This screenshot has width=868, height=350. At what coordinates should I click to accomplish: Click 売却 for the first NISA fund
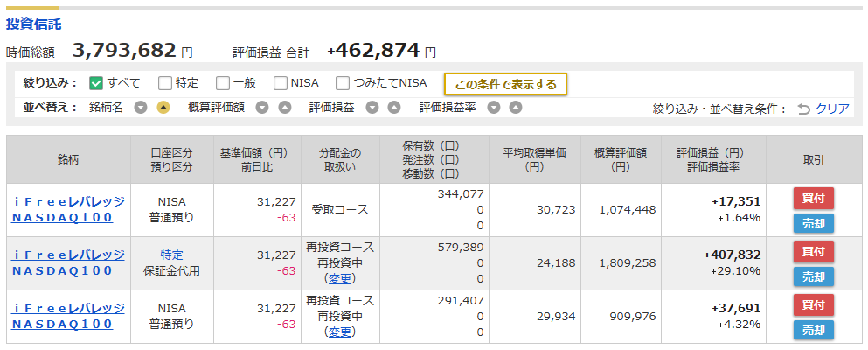[814, 223]
